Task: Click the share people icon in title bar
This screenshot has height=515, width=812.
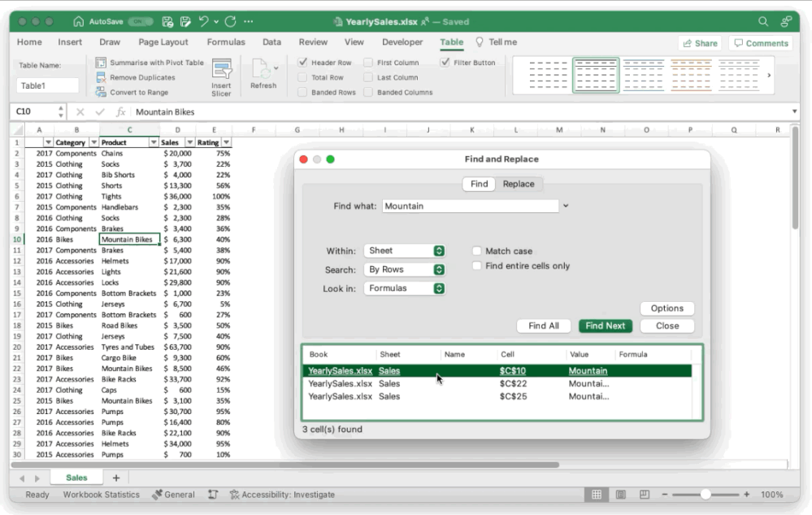Action: pyautogui.click(x=786, y=21)
